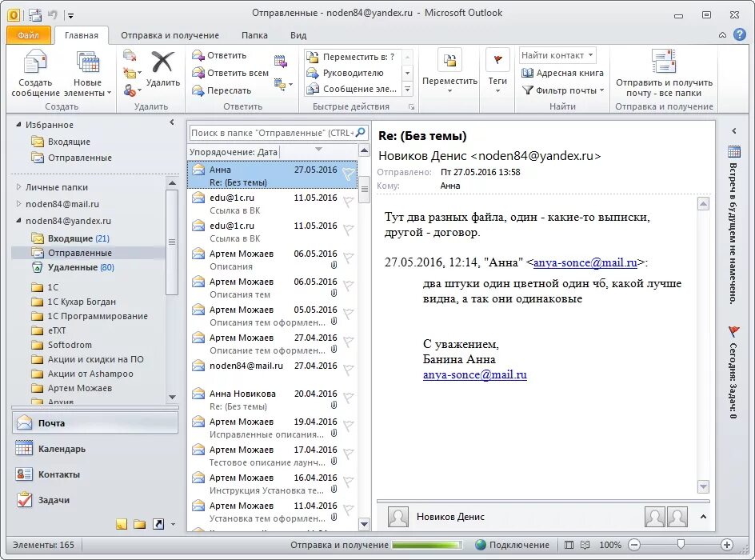Select Анна Новикова message from 20.04.2016
This screenshot has height=560, width=755.
[x=272, y=400]
